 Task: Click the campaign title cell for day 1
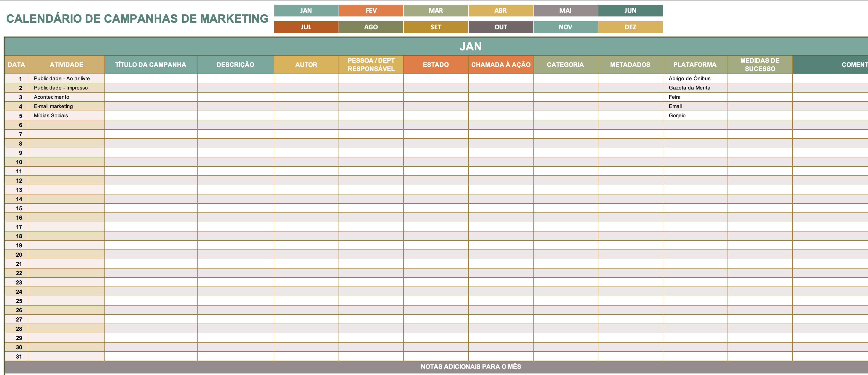click(x=151, y=78)
